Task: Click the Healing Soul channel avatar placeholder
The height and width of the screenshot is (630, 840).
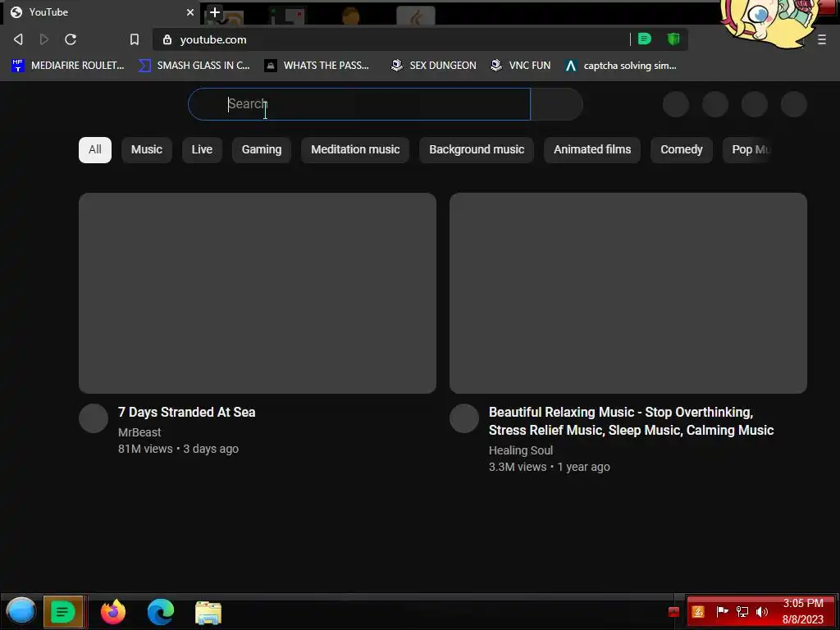Action: [464, 418]
